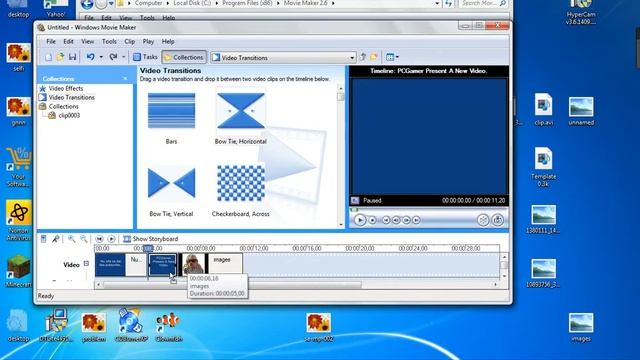Image resolution: width=640 pixels, height=360 pixels.
Task: Click the clip.avi desktop file
Action: click(543, 109)
